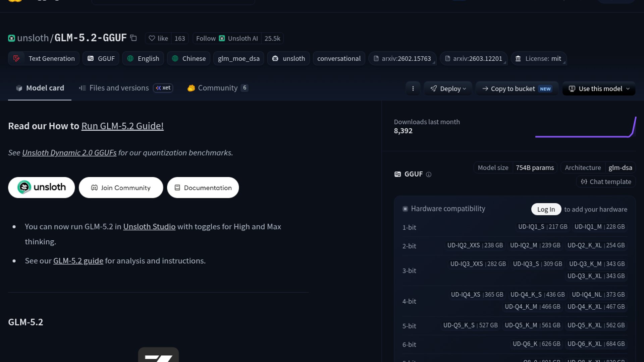Image resolution: width=644 pixels, height=362 pixels.
Task: Select UD-IQ3_XXS 282 GB quantization
Action: tap(478, 264)
